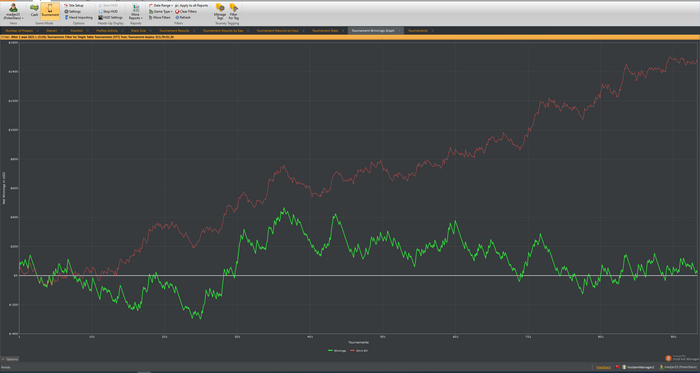
Task: Close the Number of Players tab
Action: click(x=38, y=31)
